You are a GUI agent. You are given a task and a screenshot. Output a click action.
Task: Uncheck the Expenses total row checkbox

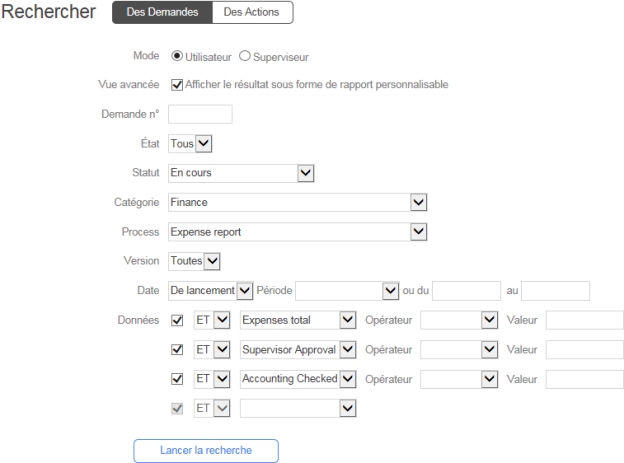coord(178,321)
